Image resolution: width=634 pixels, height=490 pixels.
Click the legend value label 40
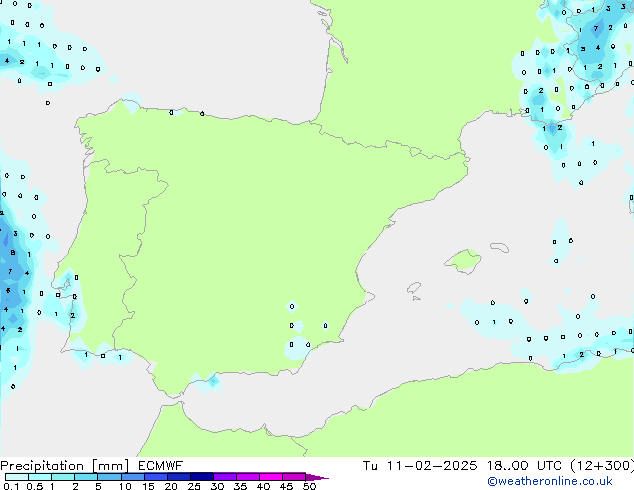click(263, 486)
